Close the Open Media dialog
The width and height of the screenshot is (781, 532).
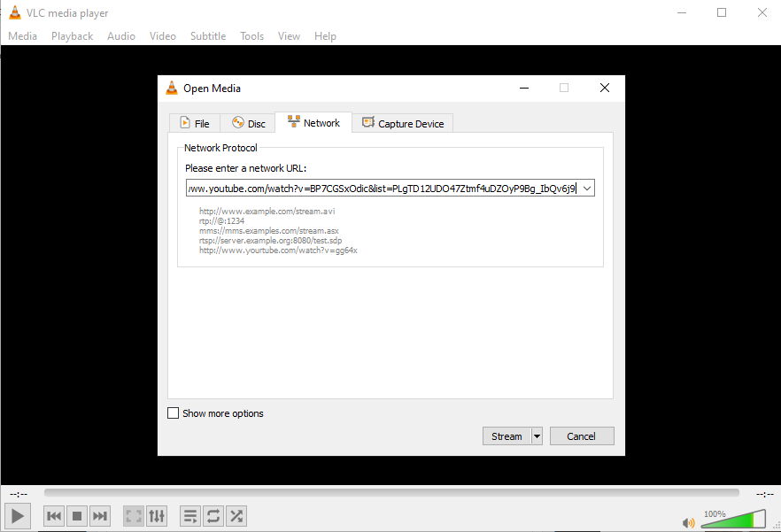(x=605, y=88)
